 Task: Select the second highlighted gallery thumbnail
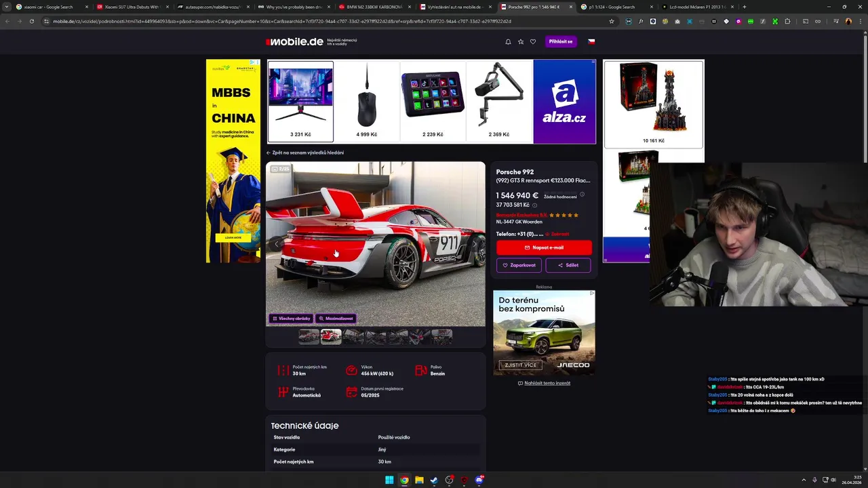tap(331, 336)
